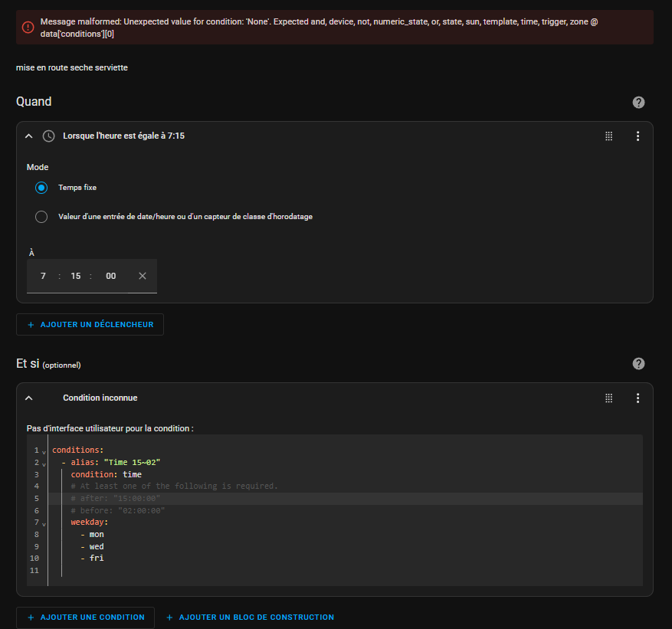The width and height of the screenshot is (672, 629).
Task: Fold the weekday block in YAML editor
Action: tap(44, 523)
